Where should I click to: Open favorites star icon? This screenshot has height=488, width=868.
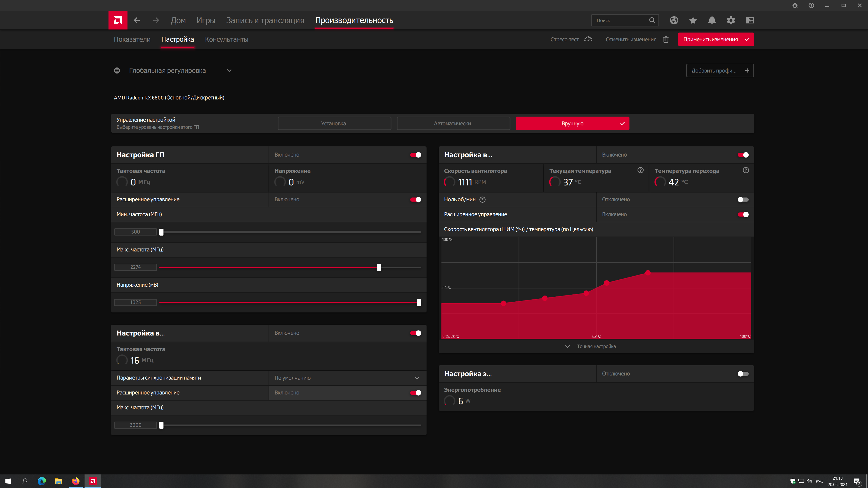click(x=693, y=20)
